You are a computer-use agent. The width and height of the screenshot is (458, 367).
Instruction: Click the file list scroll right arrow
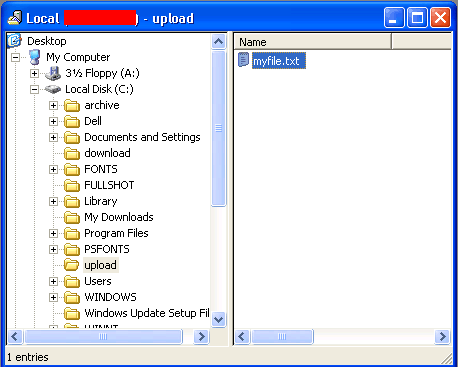pos(443,337)
